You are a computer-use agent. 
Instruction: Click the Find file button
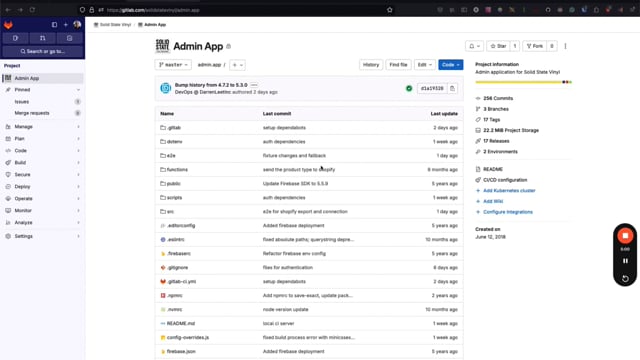[x=398, y=65]
